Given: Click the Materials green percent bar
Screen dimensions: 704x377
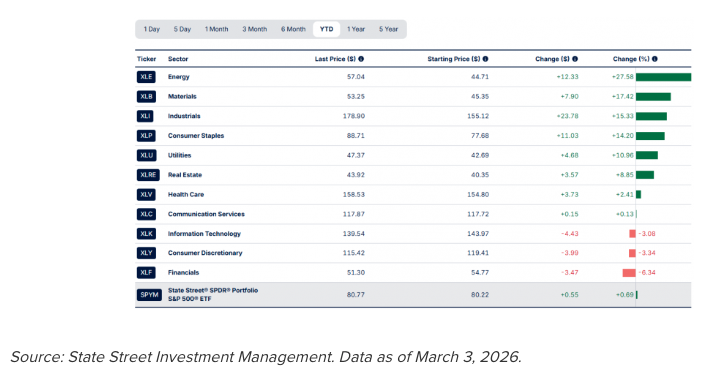Looking at the screenshot, I should [653, 96].
